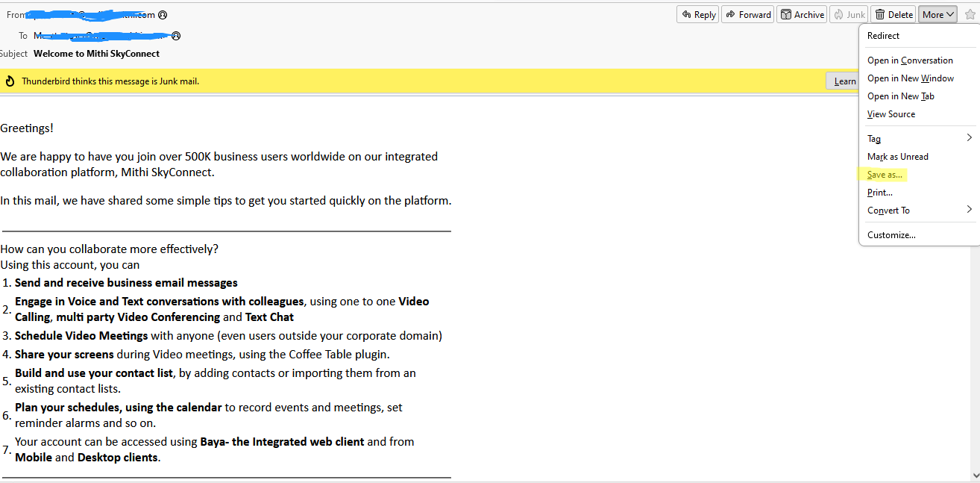Forward this welcome message
Image resolution: width=980 pixels, height=483 pixels.
pyautogui.click(x=747, y=14)
